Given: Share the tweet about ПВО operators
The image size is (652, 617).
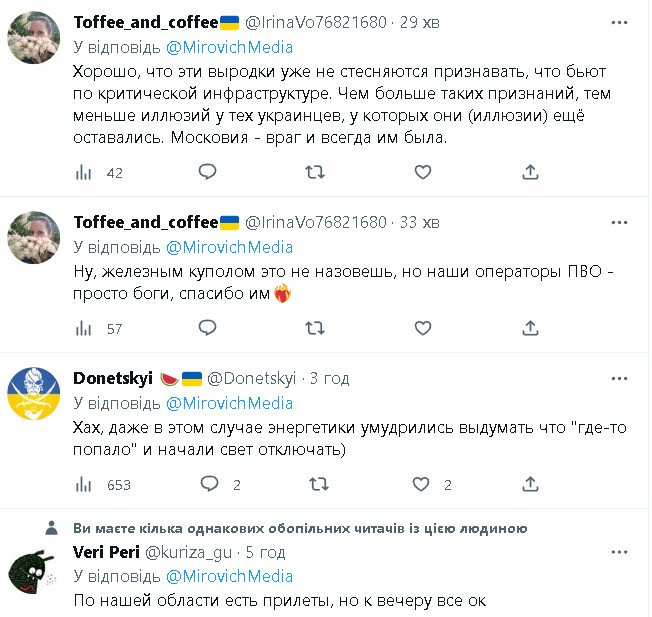Looking at the screenshot, I should tap(531, 328).
